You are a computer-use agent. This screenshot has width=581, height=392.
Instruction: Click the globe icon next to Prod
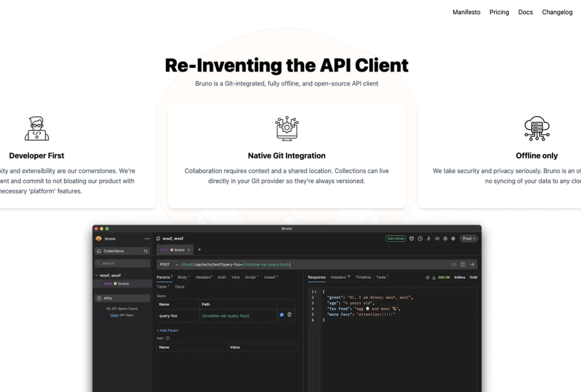pos(453,239)
